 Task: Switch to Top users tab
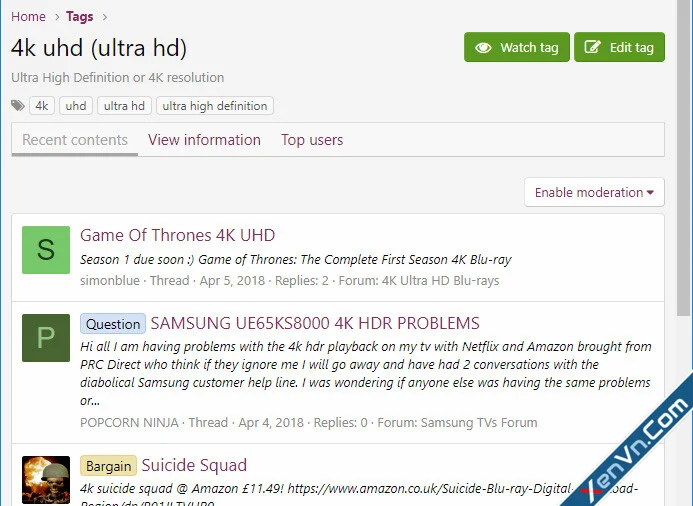coord(312,140)
